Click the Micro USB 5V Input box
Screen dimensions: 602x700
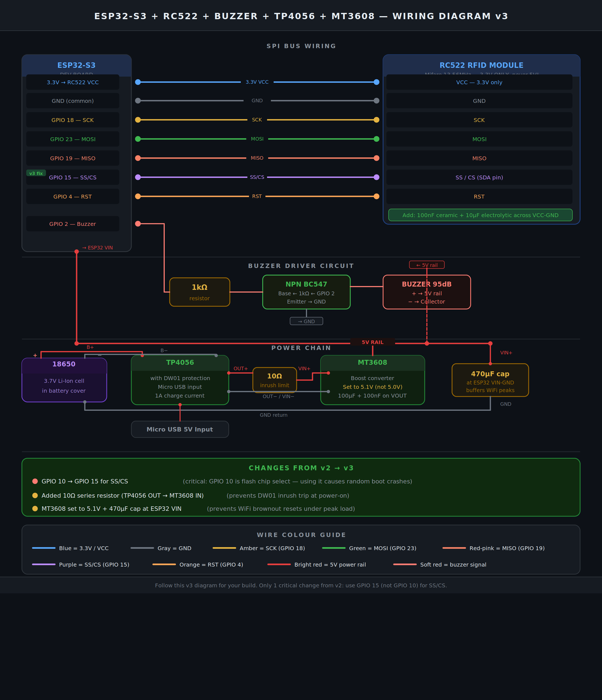coord(180,429)
